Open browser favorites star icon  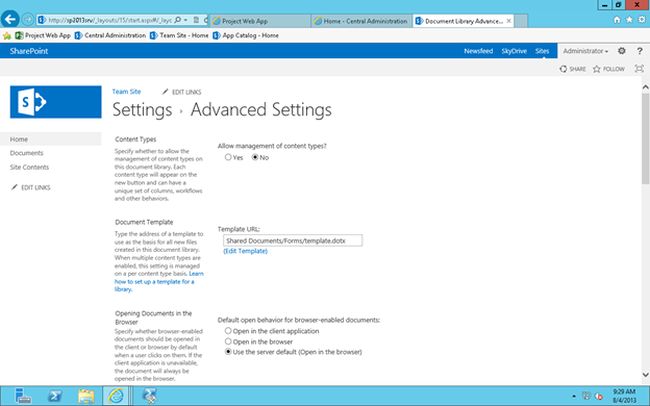coord(629,20)
